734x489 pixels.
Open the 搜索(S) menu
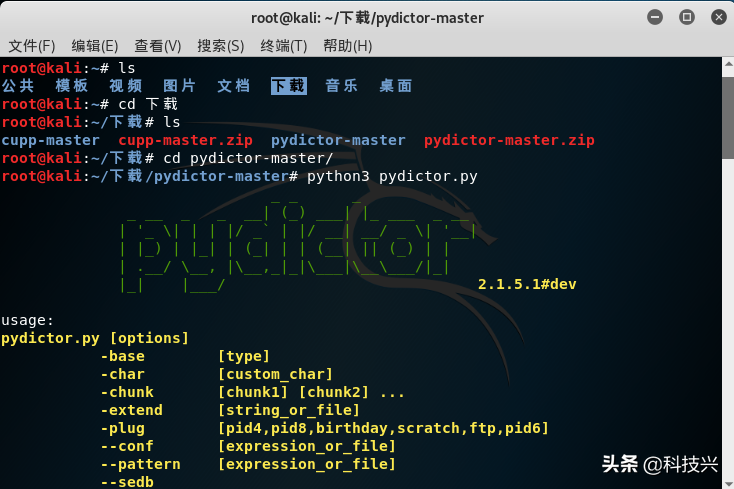[220, 46]
